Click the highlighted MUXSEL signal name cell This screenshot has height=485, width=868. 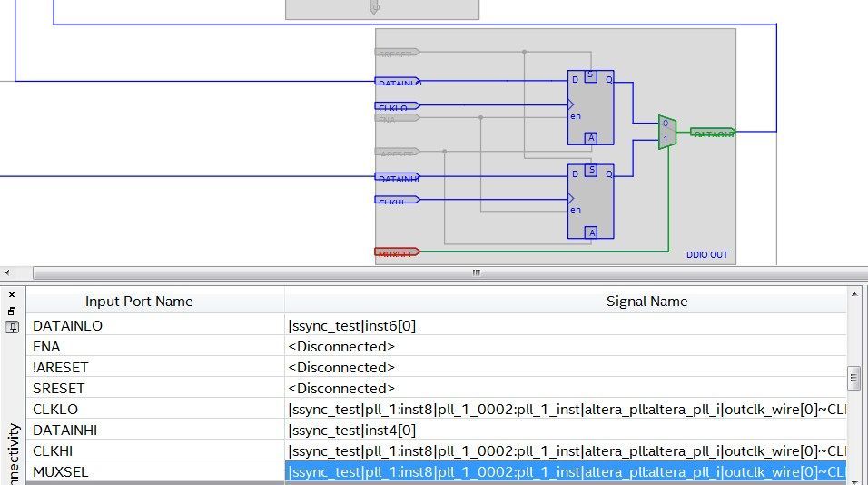coord(565,471)
